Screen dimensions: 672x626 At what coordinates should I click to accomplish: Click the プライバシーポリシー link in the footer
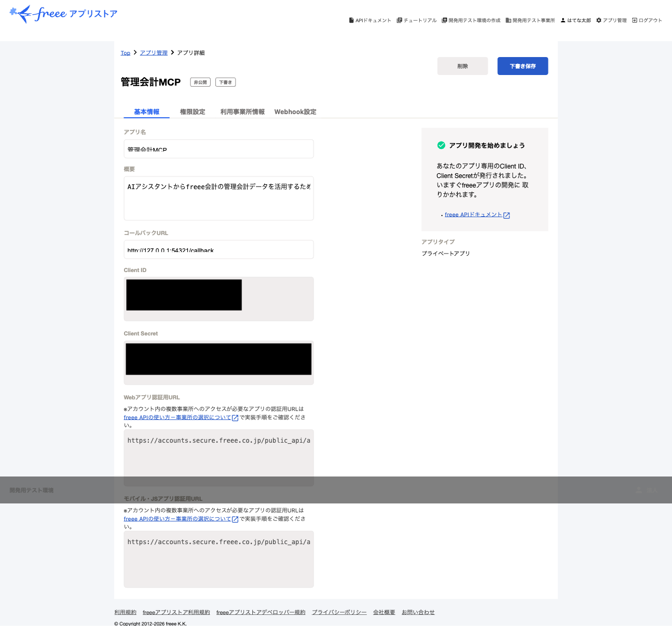339,612
